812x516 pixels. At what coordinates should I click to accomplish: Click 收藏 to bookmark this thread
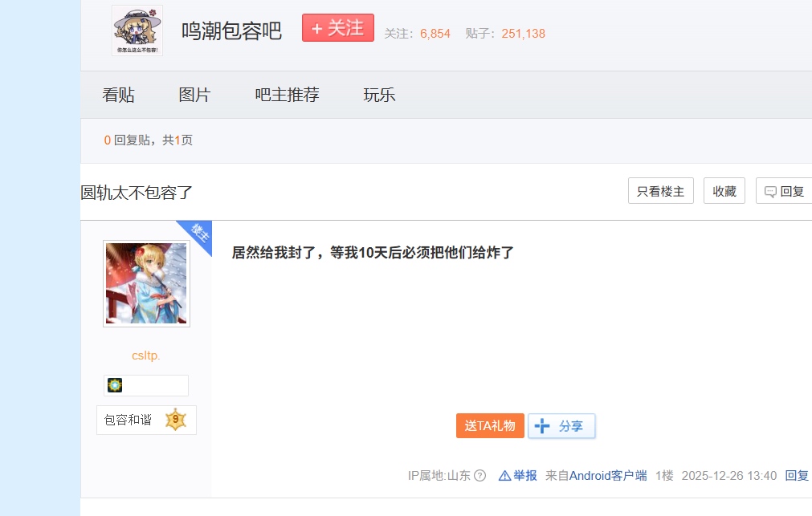click(724, 191)
